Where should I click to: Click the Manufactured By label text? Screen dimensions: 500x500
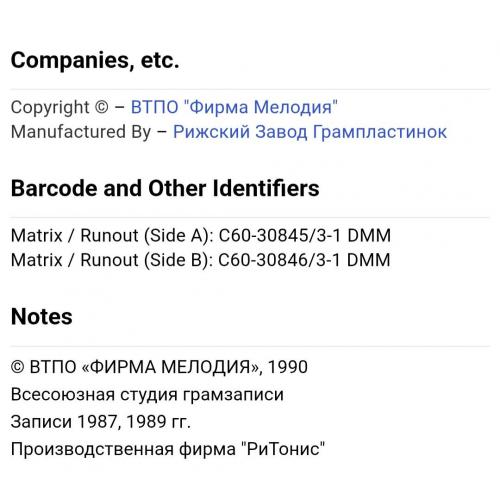[81, 132]
